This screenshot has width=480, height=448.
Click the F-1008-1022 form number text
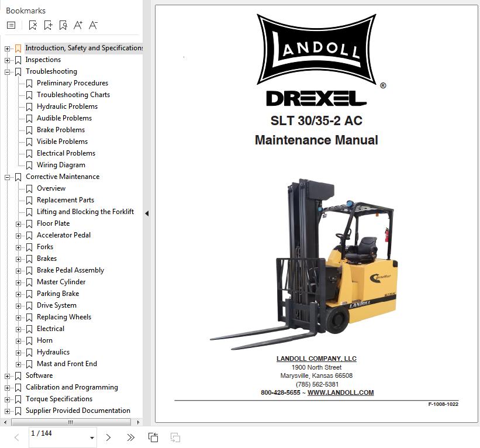[x=443, y=404]
